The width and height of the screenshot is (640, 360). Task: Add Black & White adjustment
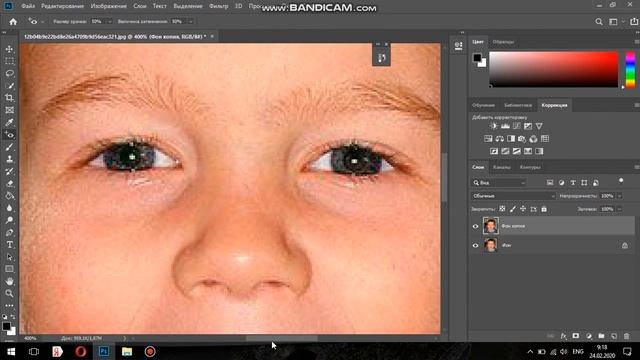click(511, 139)
